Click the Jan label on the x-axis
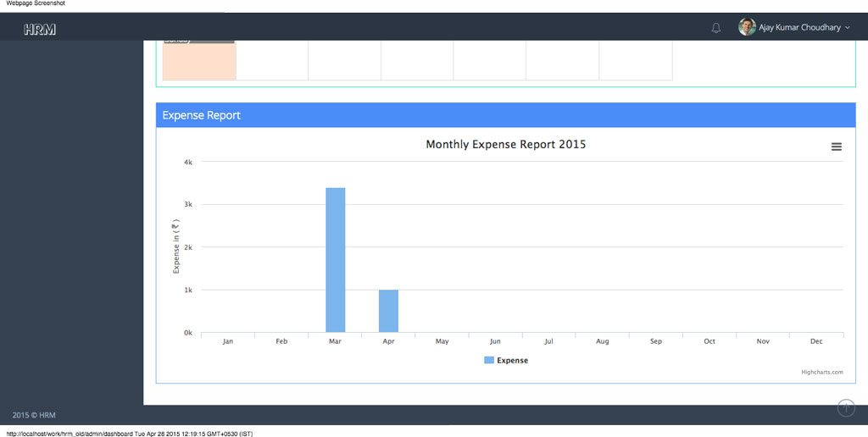Viewport: 868px width, 437px height. coord(227,342)
